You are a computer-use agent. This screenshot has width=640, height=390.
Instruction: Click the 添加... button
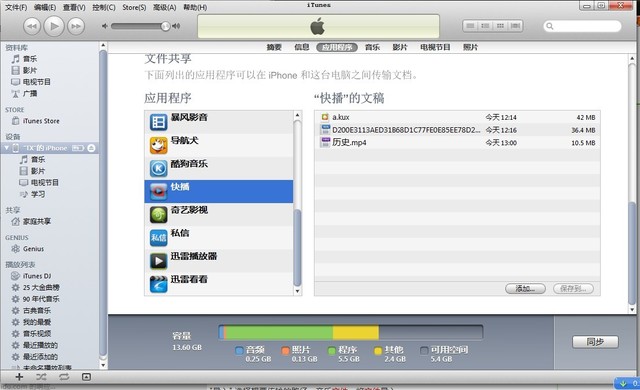click(x=525, y=289)
